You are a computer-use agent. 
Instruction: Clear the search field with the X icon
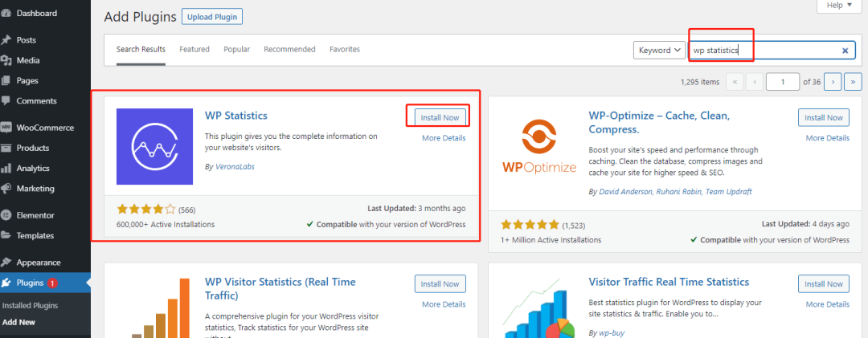845,51
